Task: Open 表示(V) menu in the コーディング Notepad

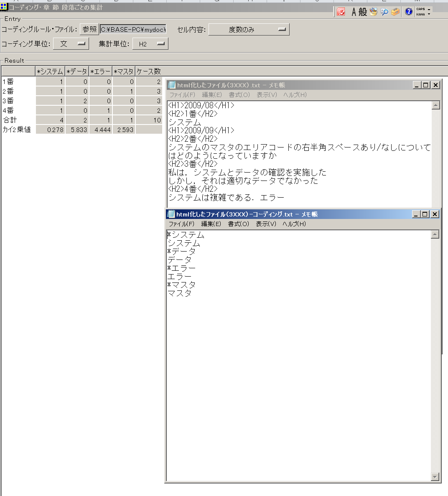Action: (x=266, y=224)
